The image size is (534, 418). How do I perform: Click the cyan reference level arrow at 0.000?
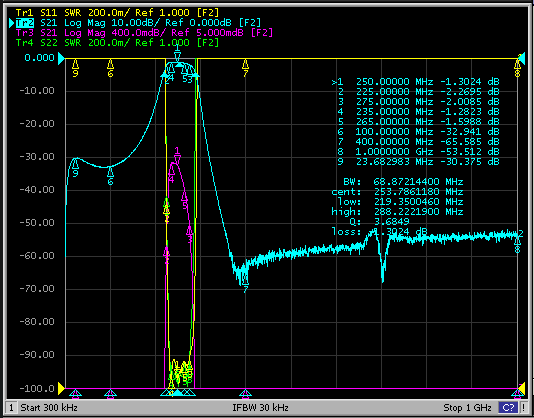(61, 59)
